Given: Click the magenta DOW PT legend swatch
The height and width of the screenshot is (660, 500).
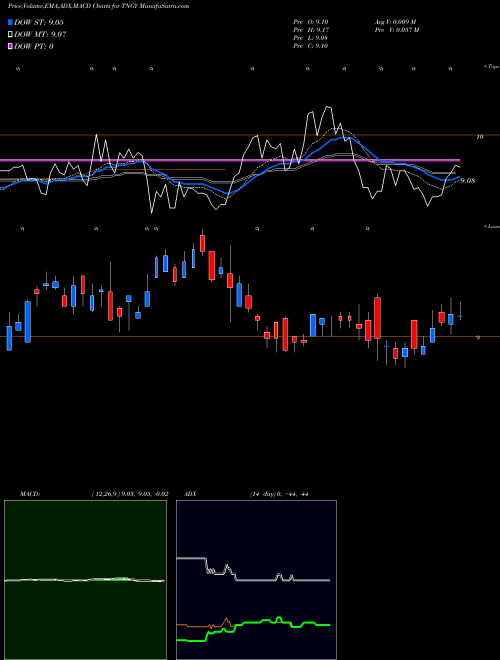Looking at the screenshot, I should click(x=10, y=46).
